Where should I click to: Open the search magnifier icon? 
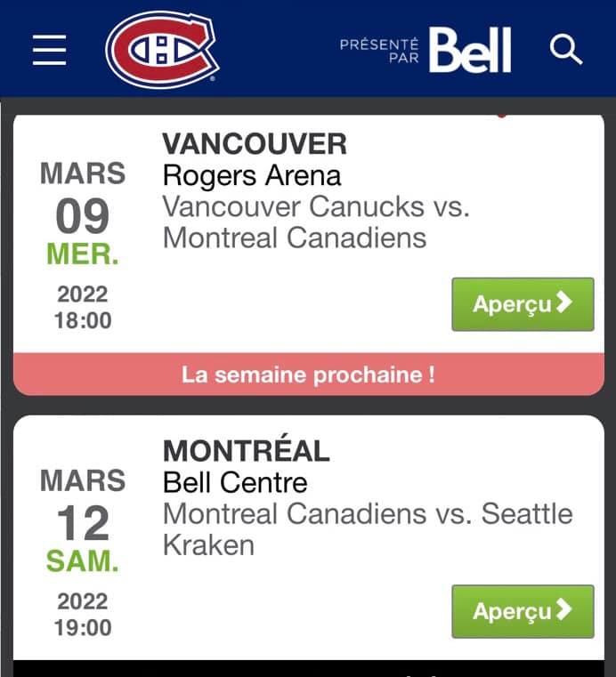566,50
